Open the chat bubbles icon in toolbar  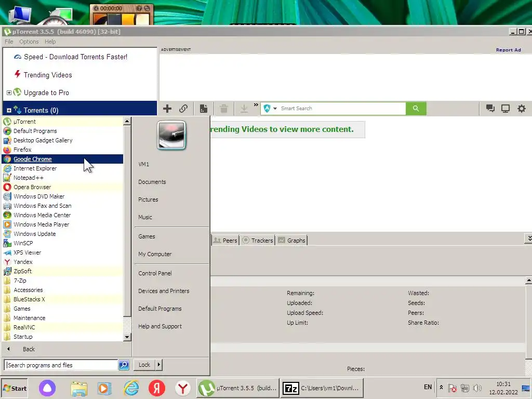coord(490,109)
